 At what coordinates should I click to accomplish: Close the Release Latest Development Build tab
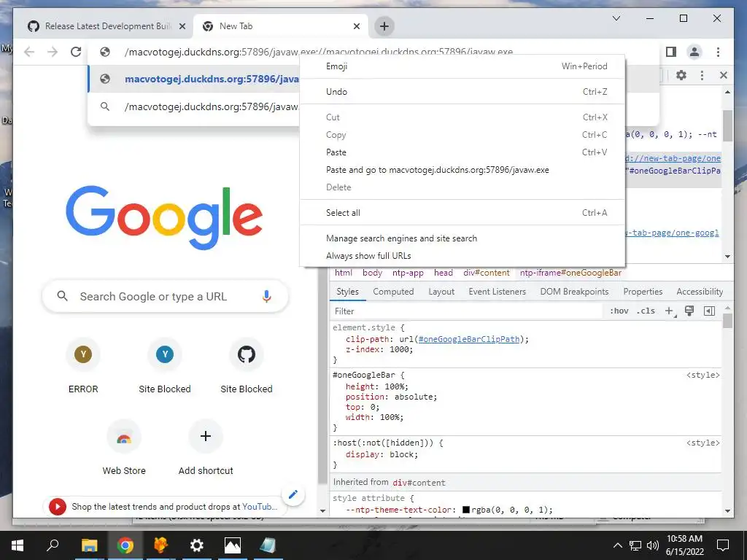pyautogui.click(x=182, y=27)
